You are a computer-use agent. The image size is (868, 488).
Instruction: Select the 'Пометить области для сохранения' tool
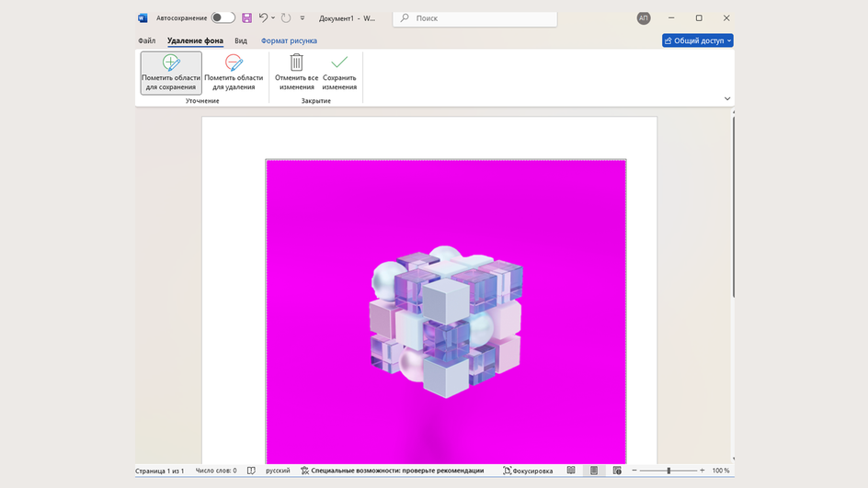[171, 73]
